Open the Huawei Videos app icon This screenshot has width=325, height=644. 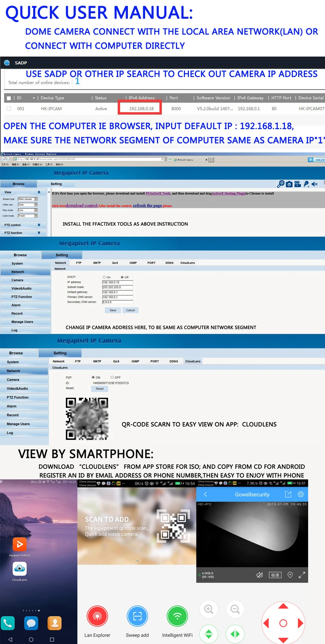20,544
